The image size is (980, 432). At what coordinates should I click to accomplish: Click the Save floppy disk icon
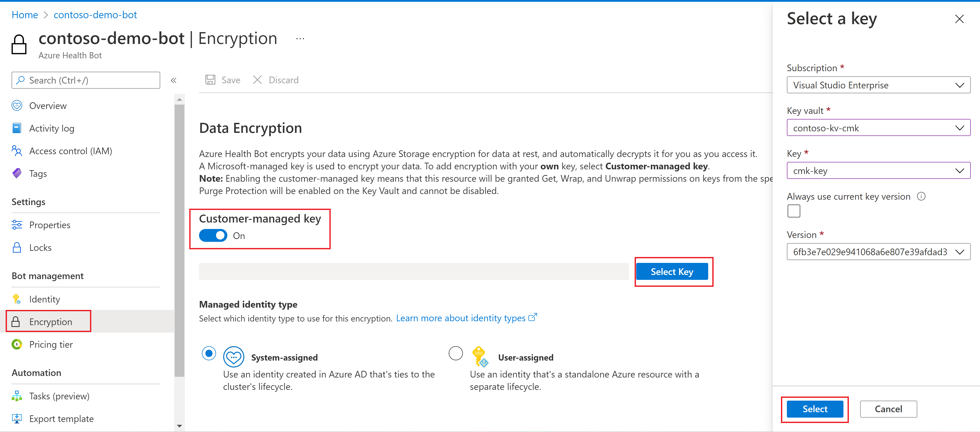pyautogui.click(x=210, y=79)
